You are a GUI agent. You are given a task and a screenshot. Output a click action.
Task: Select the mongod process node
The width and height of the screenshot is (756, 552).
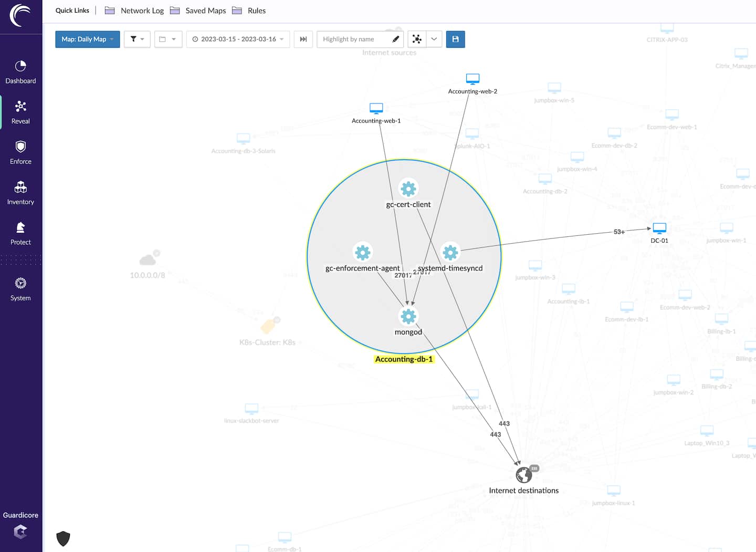(408, 316)
